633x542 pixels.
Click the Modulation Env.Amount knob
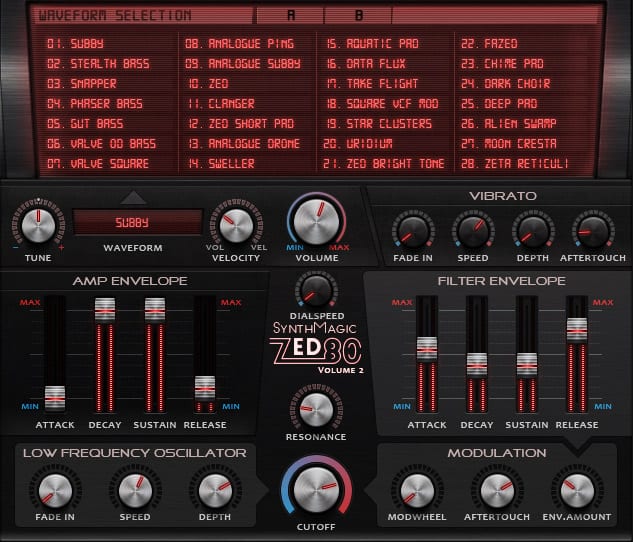click(577, 491)
